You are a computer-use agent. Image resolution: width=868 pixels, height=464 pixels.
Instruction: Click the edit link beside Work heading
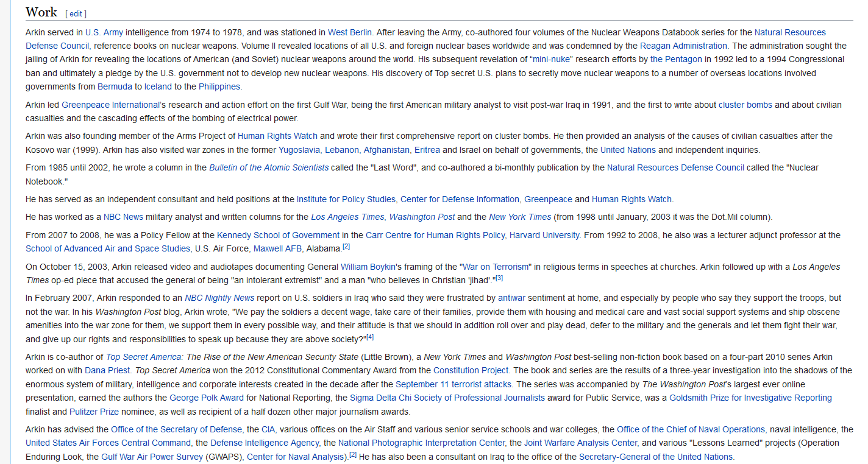76,14
